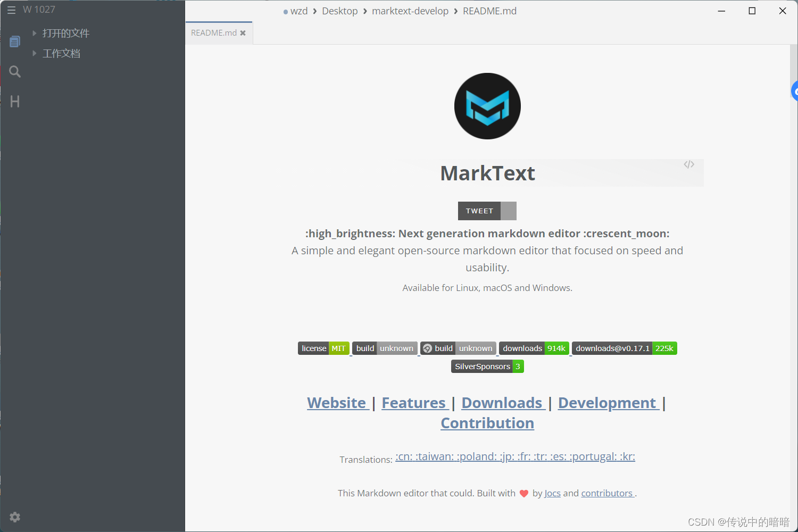Click the MarkText circular logo
The image size is (798, 532).
pos(487,106)
